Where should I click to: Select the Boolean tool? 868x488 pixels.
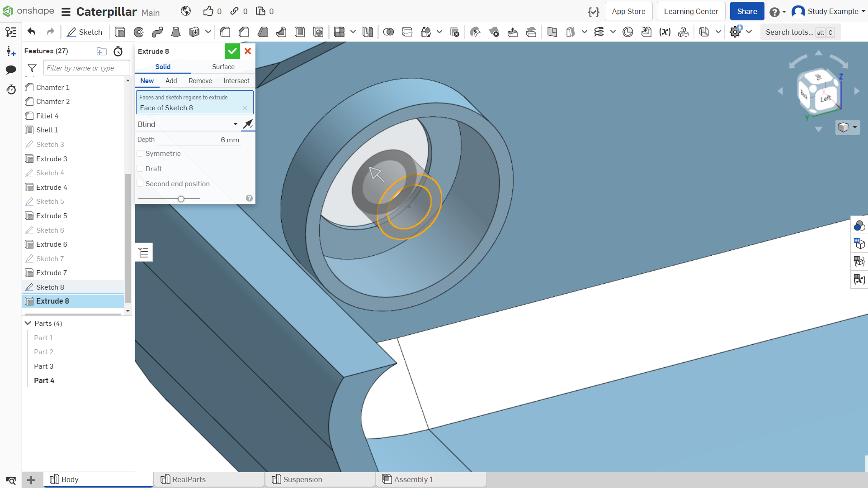[x=388, y=32]
